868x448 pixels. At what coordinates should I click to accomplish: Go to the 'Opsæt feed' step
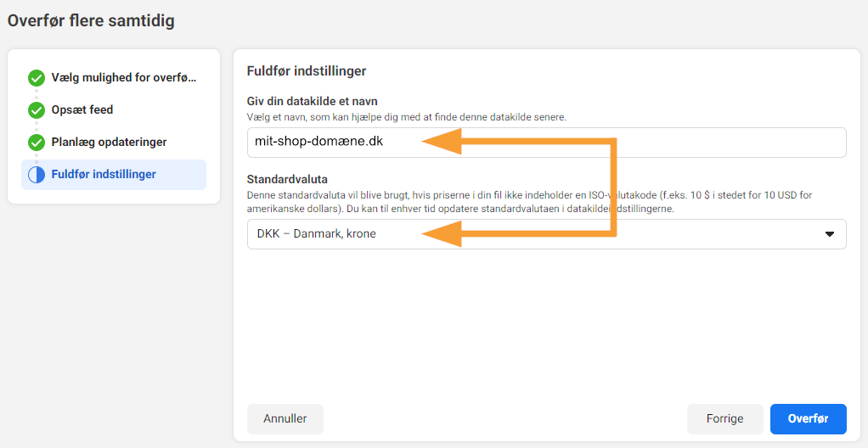point(82,110)
